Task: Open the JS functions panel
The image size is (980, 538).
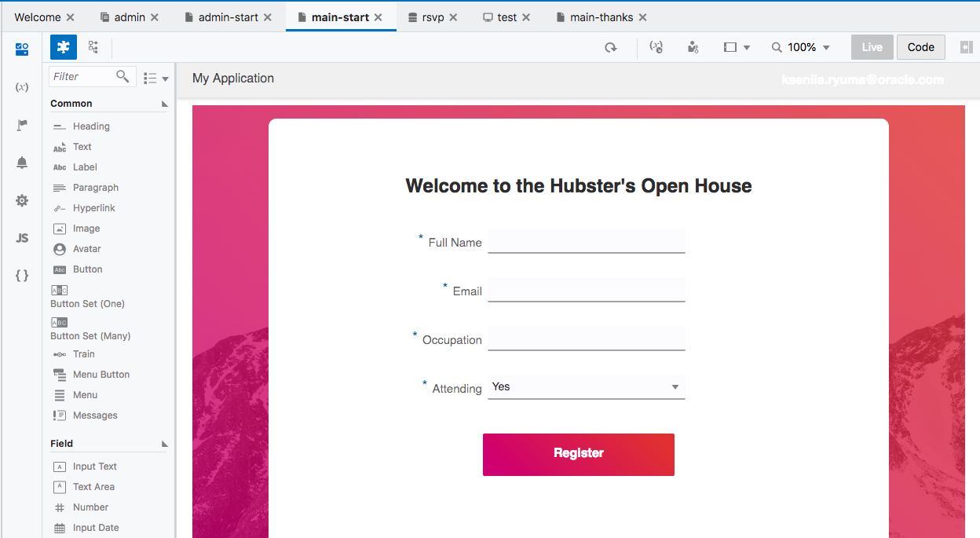Action: click(x=22, y=238)
